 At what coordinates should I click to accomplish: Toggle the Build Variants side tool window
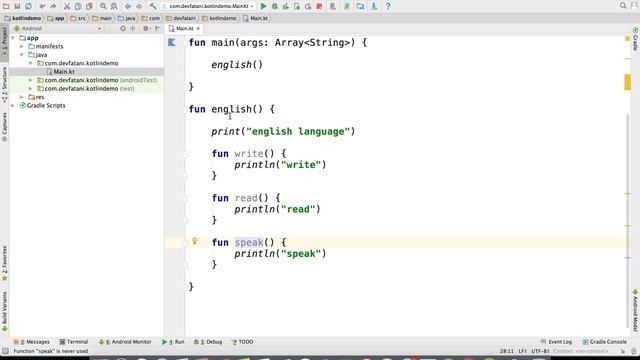pos(4,311)
